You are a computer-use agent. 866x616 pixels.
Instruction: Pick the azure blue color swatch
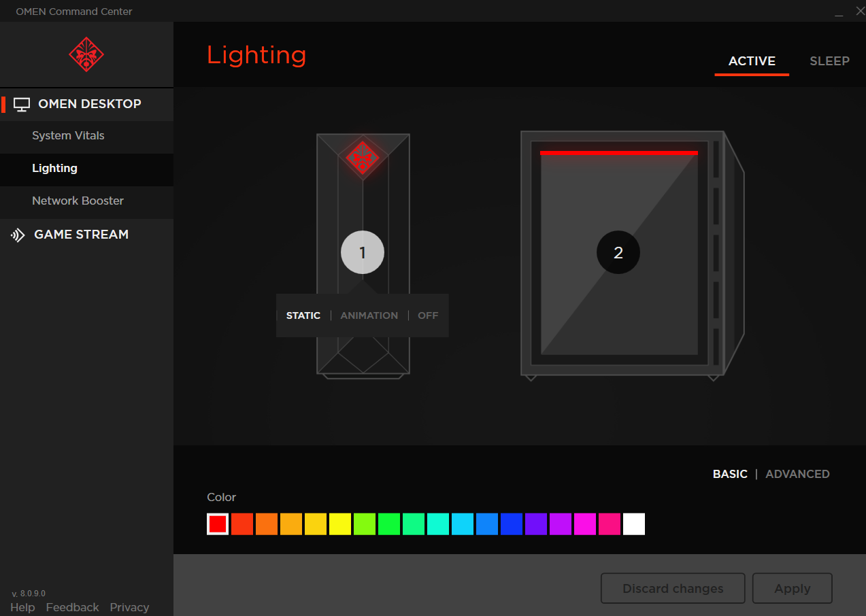[487, 524]
